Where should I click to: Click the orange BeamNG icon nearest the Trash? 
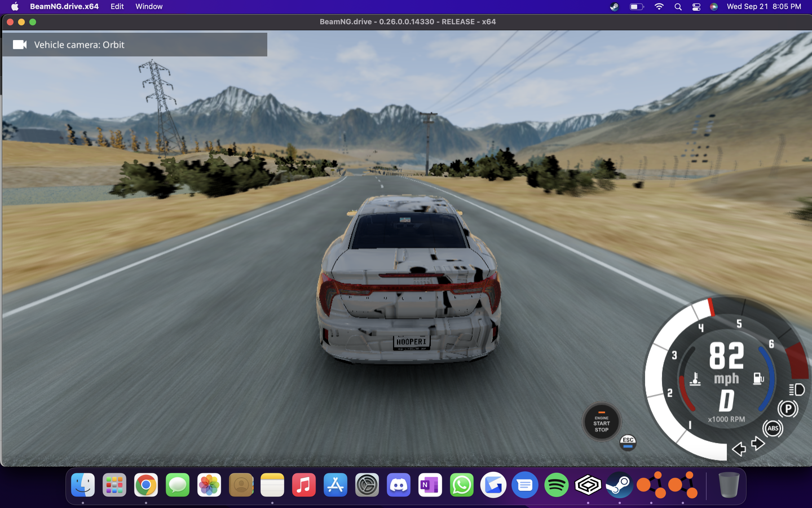tap(683, 485)
